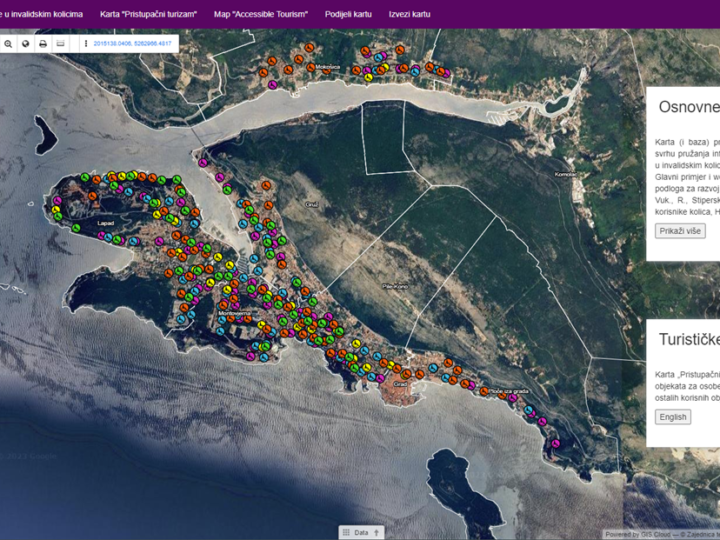Click the orange marker at top of Mokošica
Image resolution: width=720 pixels, height=540 pixels.
309,47
